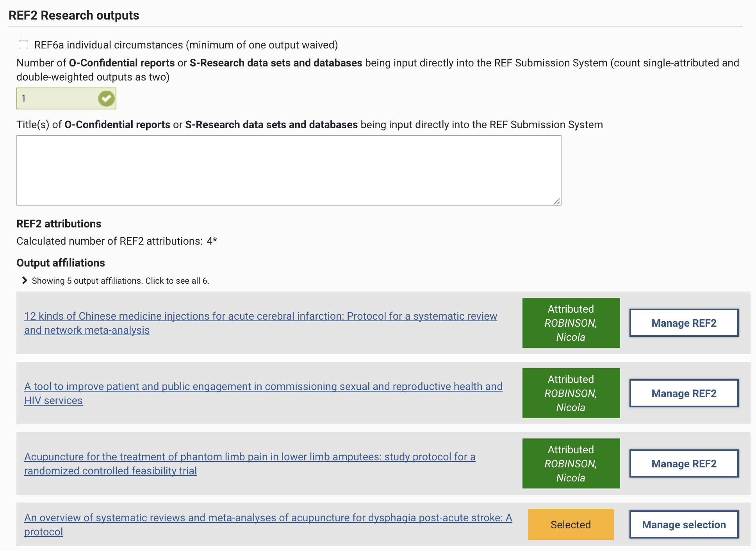Click Manage REF2 for the HIV services output
The width and height of the screenshot is (756, 551).
pos(684,393)
